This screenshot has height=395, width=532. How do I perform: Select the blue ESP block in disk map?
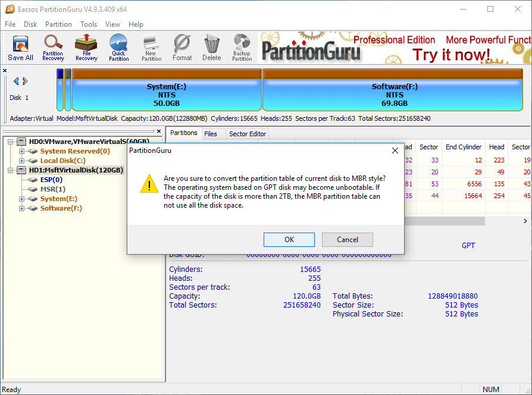click(60, 90)
